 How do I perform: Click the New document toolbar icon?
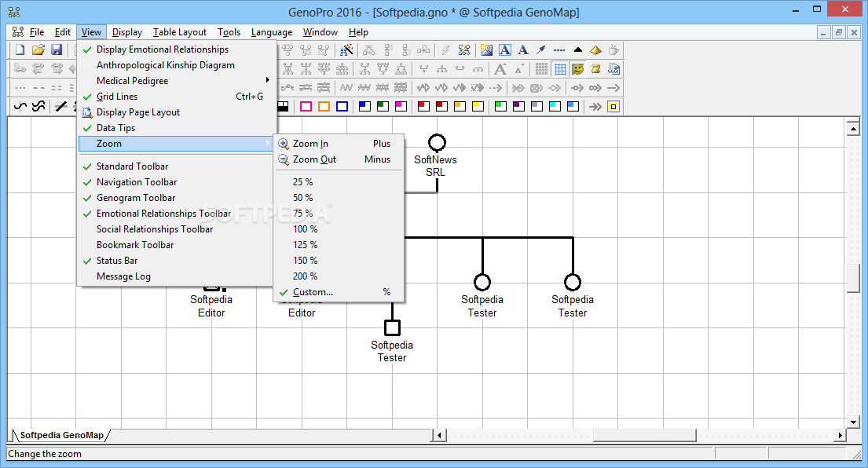pyautogui.click(x=20, y=49)
